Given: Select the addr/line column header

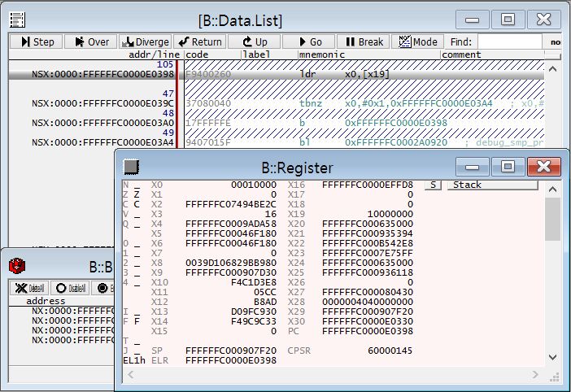Looking at the screenshot, I should pos(153,54).
